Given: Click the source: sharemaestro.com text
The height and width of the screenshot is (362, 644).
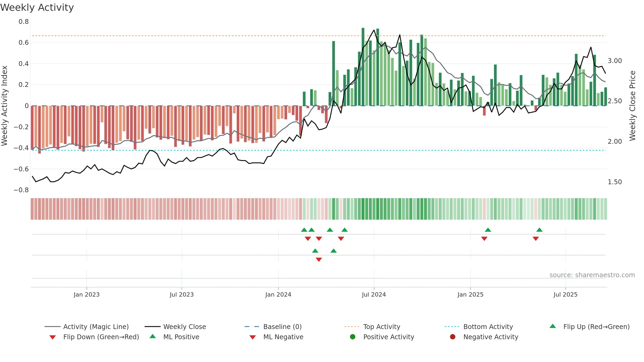Looking at the screenshot, I should point(592,275).
